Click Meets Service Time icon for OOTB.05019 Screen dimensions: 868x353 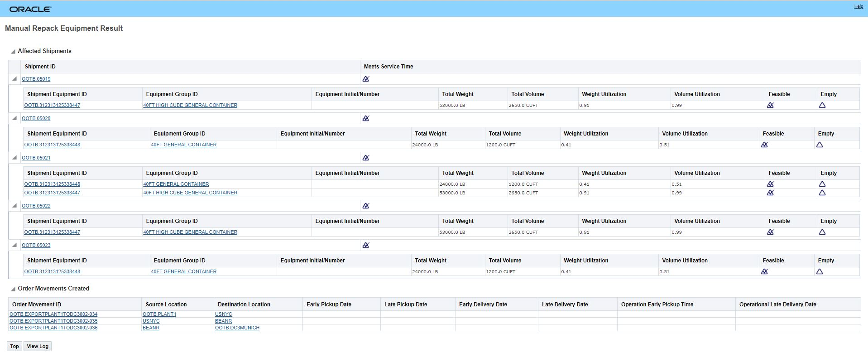tap(366, 79)
